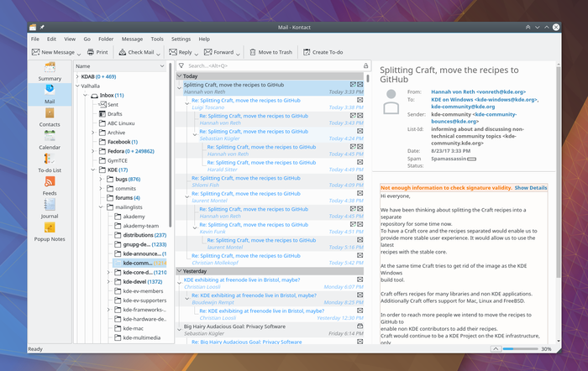Toggle the lock icon next to search bar

coord(365,65)
